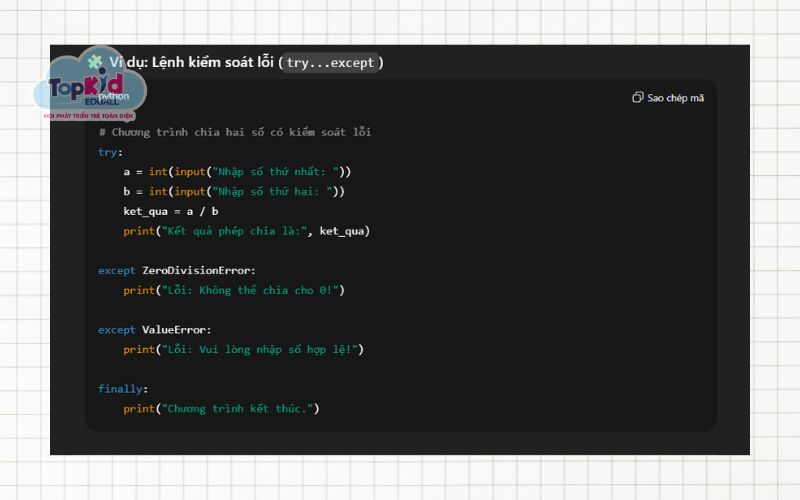
Task: Click the line assigning variable a
Action: 237,172
